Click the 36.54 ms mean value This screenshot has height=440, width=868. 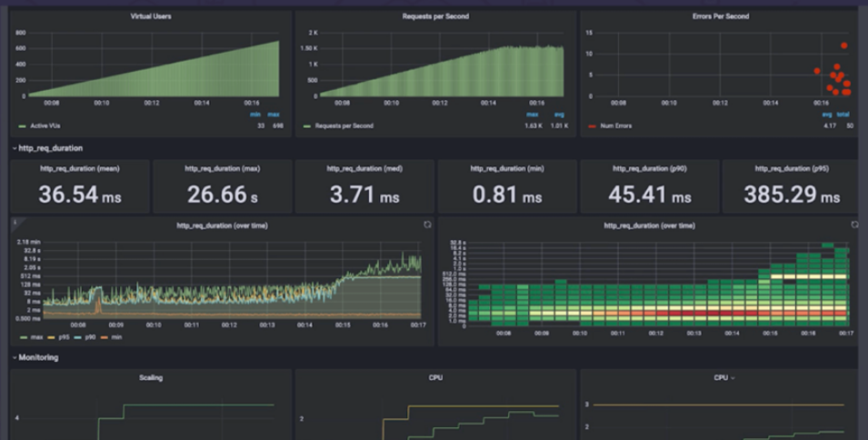pyautogui.click(x=80, y=195)
